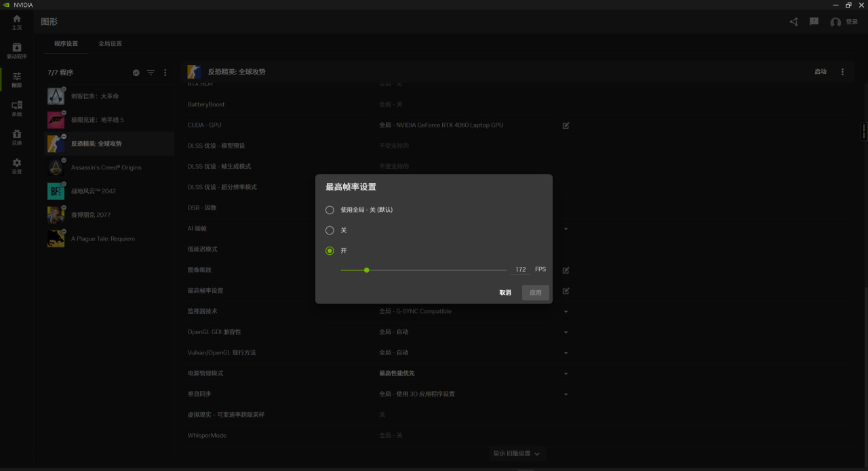The width and height of the screenshot is (868, 471).
Task: Click the 登录 login link
Action: pyautogui.click(x=852, y=22)
